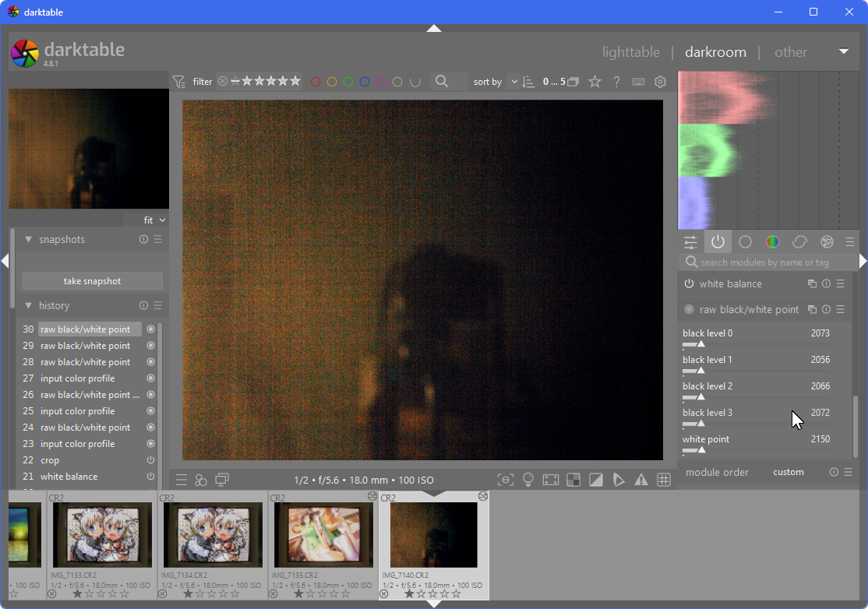Collapse the history panel
Image resolution: width=868 pixels, height=609 pixels.
[29, 306]
